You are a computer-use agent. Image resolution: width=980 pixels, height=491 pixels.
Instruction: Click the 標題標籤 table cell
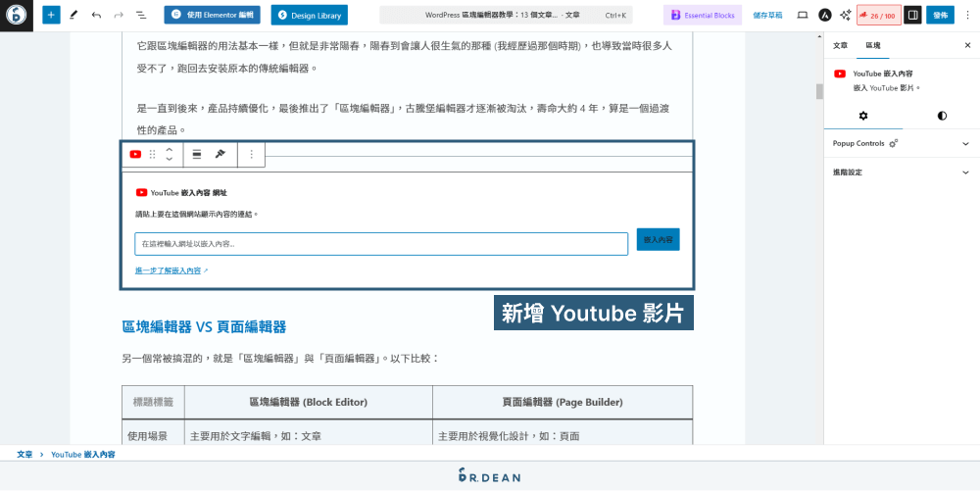[x=153, y=402]
